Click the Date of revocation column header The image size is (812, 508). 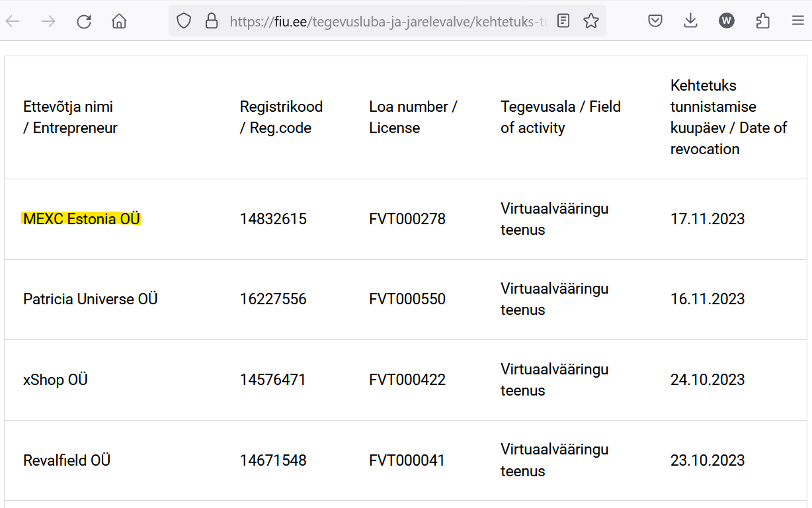click(728, 117)
